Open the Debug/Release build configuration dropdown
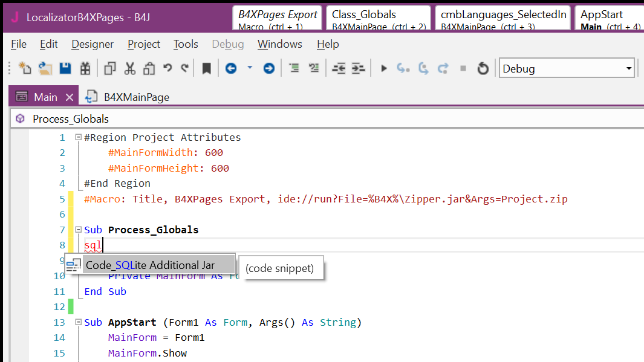The height and width of the screenshot is (362, 644). [x=629, y=68]
